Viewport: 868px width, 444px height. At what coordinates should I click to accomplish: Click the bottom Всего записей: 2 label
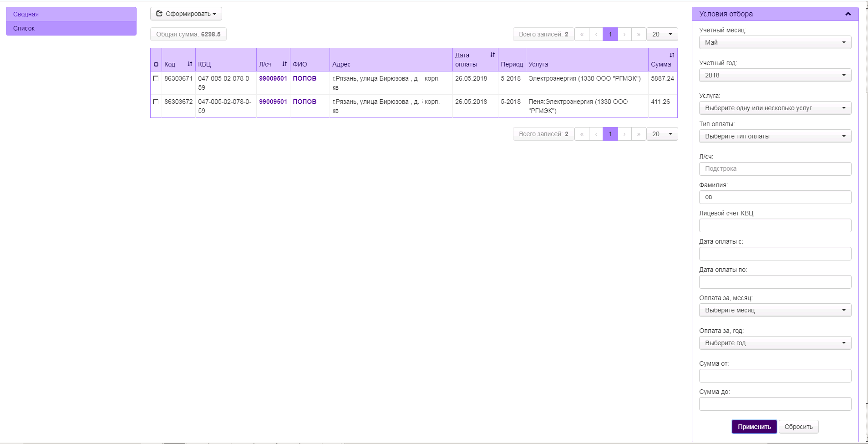(543, 134)
